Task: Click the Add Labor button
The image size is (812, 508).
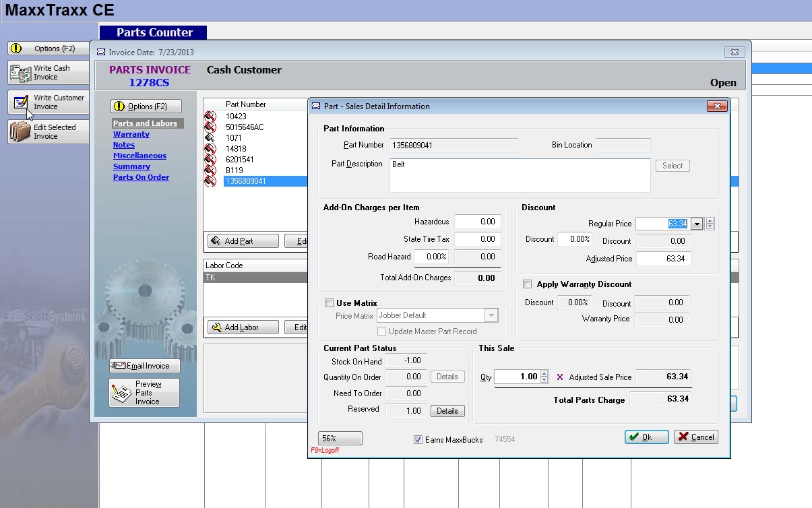Action: point(243,327)
